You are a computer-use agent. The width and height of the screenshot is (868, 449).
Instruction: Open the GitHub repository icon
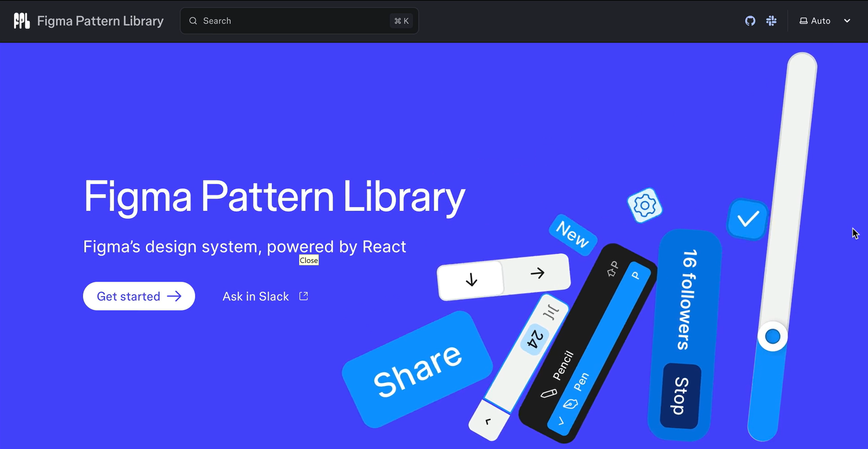750,21
